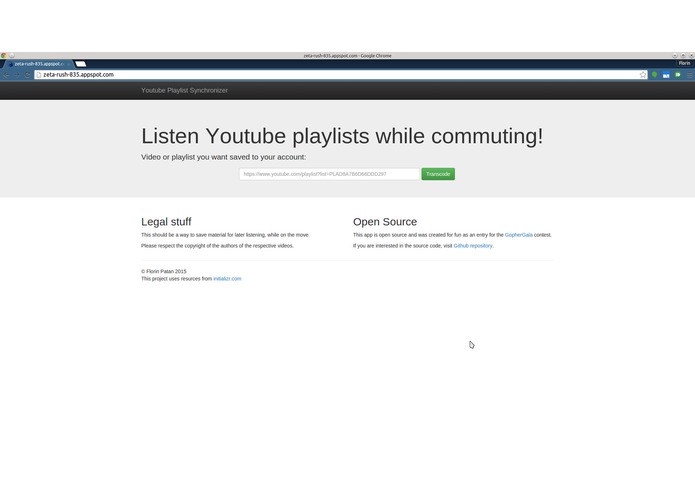Click the page icon in the address bar

tap(39, 75)
